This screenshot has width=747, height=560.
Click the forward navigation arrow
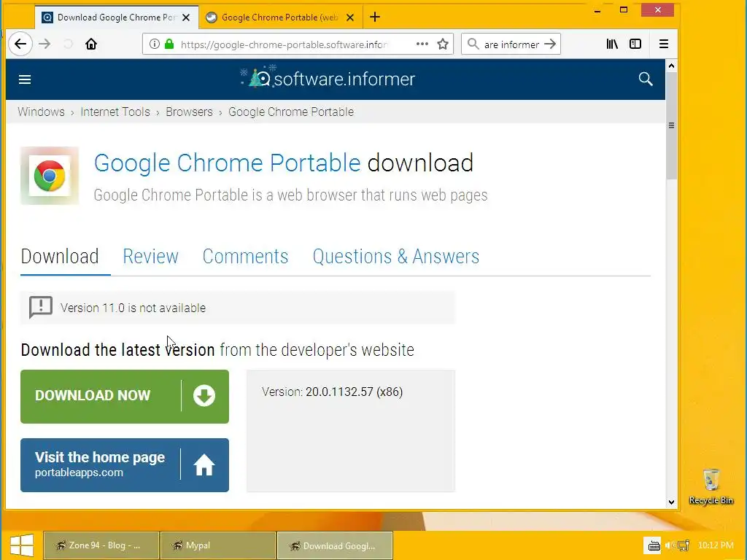(x=44, y=44)
